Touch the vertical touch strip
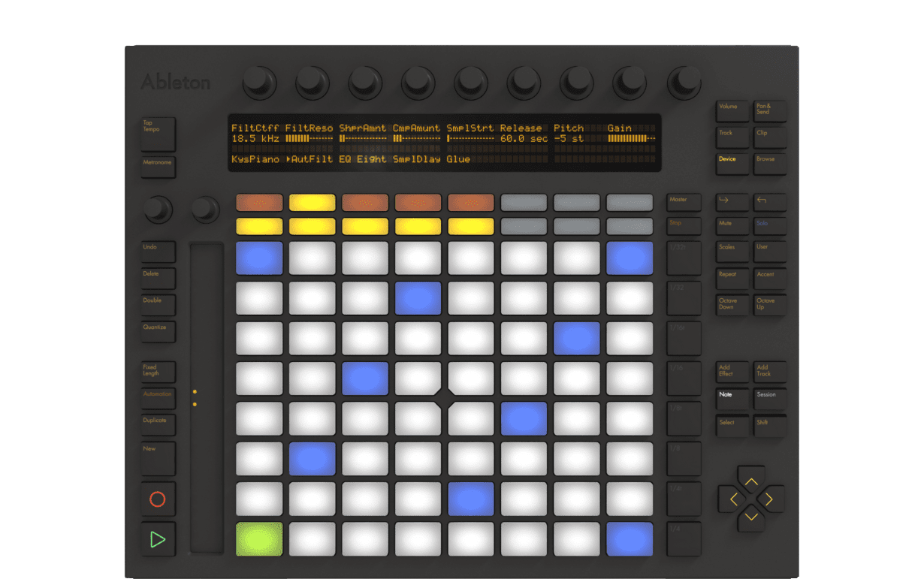924x579 pixels. click(207, 398)
